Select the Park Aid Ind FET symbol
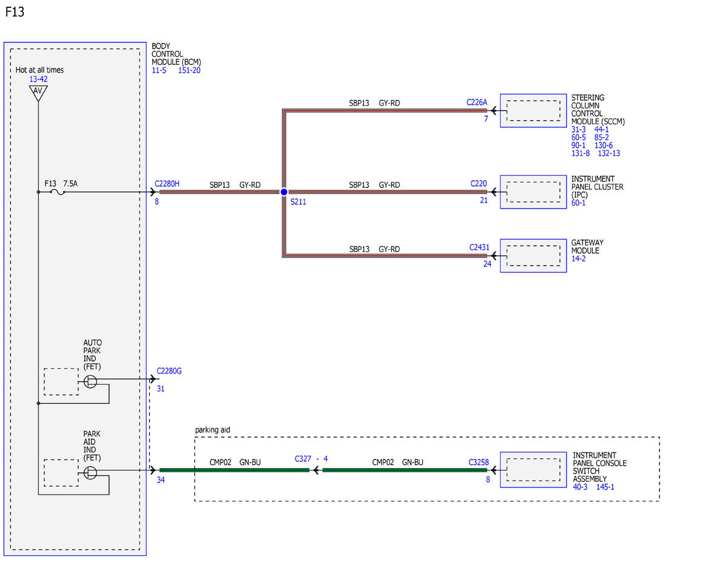Image resolution: width=728 pixels, height=562 pixels. (90, 473)
